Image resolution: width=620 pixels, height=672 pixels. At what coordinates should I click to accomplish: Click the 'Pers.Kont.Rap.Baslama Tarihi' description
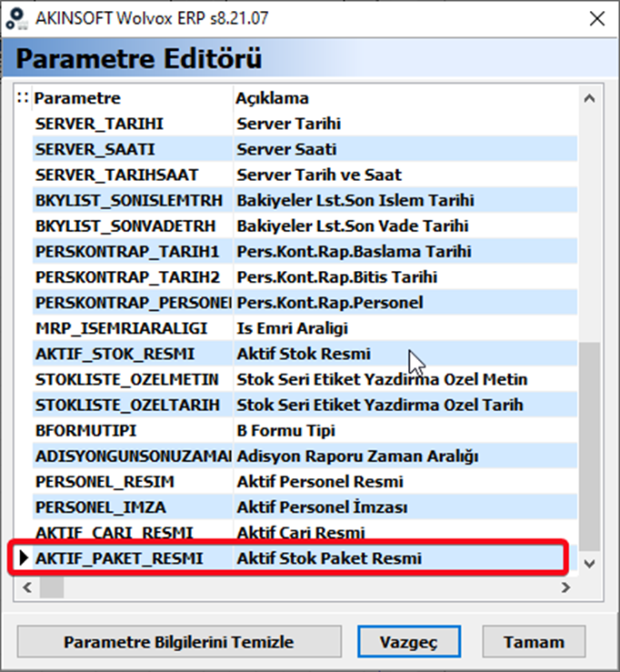354,252
